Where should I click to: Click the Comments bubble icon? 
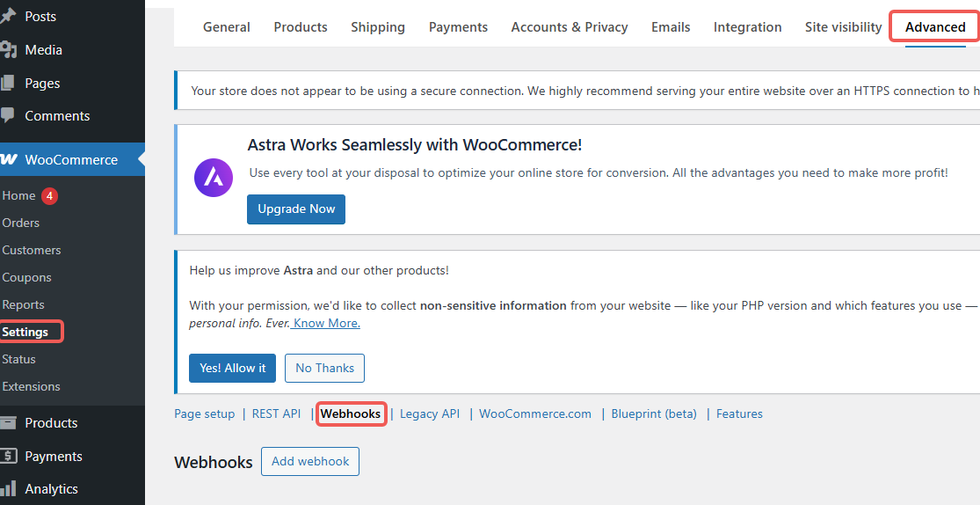coord(8,115)
